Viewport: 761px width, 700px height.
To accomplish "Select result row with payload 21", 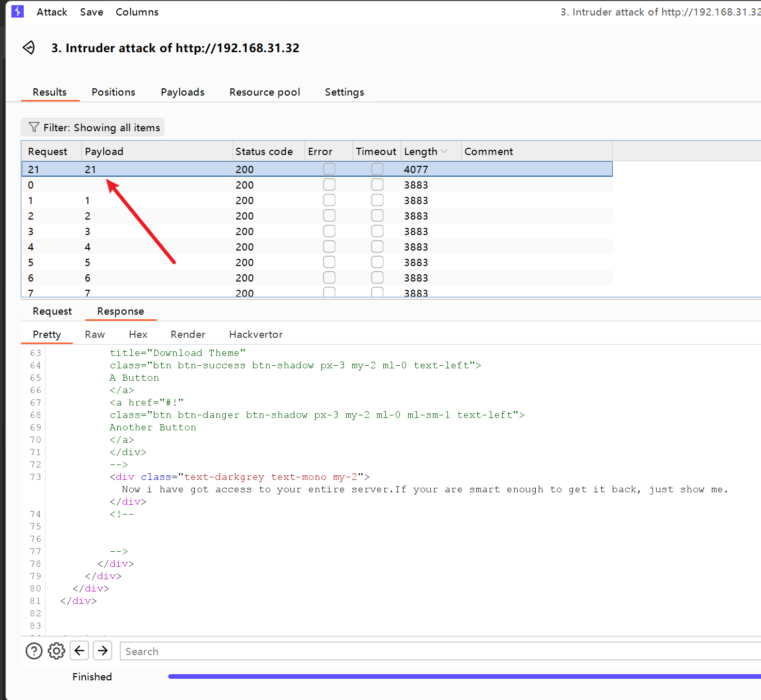I will click(317, 169).
